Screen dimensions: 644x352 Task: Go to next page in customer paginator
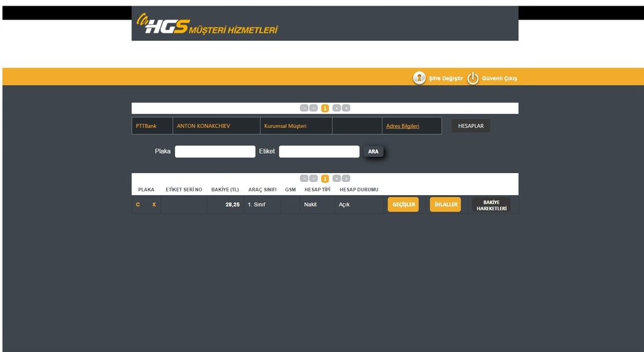tap(336, 108)
